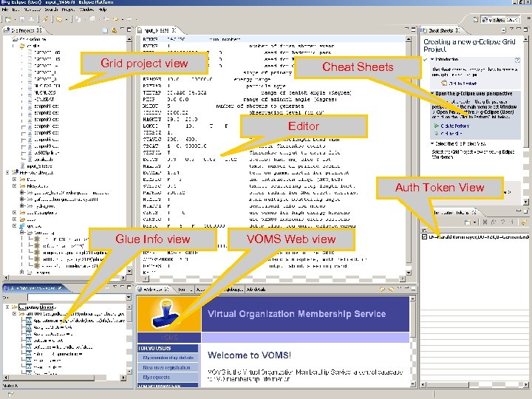Expand the Filesystems tree node
532x399 pixels.
[15, 186]
